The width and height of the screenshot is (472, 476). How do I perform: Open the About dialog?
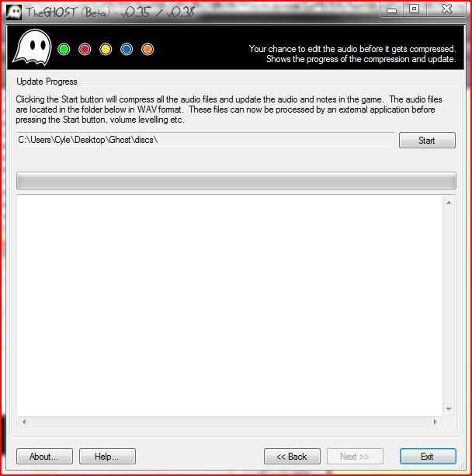pos(44,457)
